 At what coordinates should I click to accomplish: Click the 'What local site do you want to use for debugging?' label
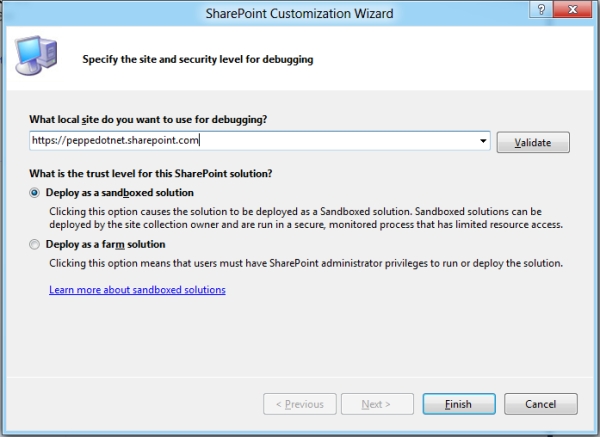click(x=148, y=119)
